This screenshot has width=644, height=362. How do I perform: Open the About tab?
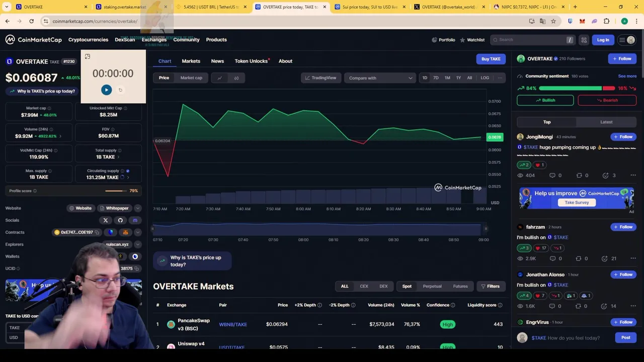pos(285,61)
